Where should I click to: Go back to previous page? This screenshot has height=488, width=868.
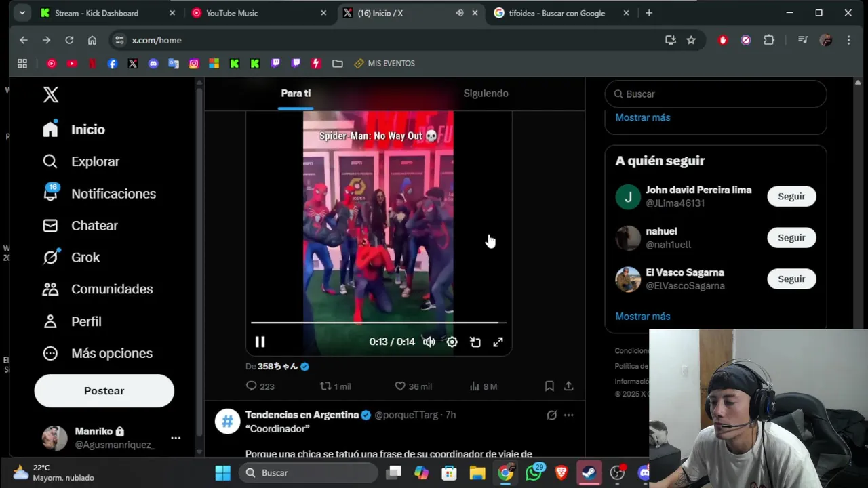pyautogui.click(x=24, y=40)
